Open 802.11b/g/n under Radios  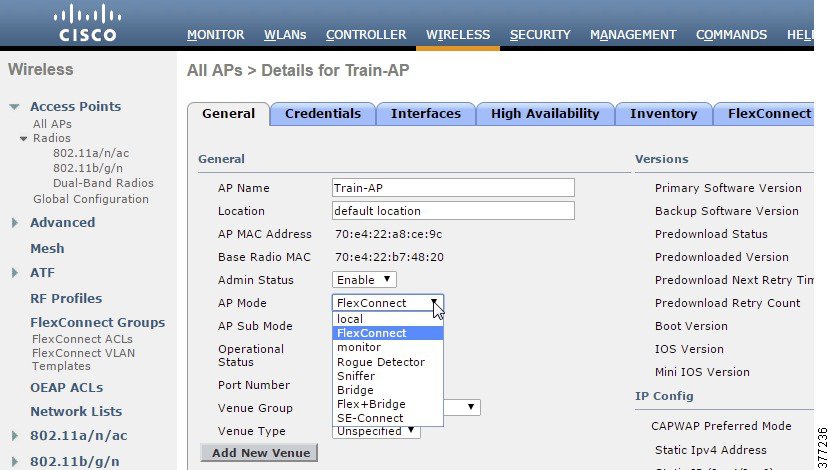pos(88,168)
